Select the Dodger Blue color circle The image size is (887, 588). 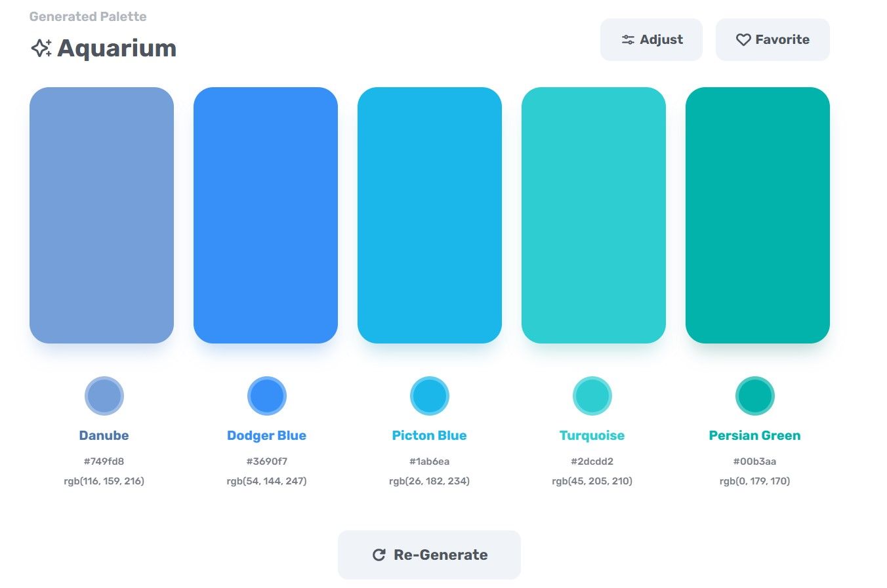pyautogui.click(x=266, y=395)
